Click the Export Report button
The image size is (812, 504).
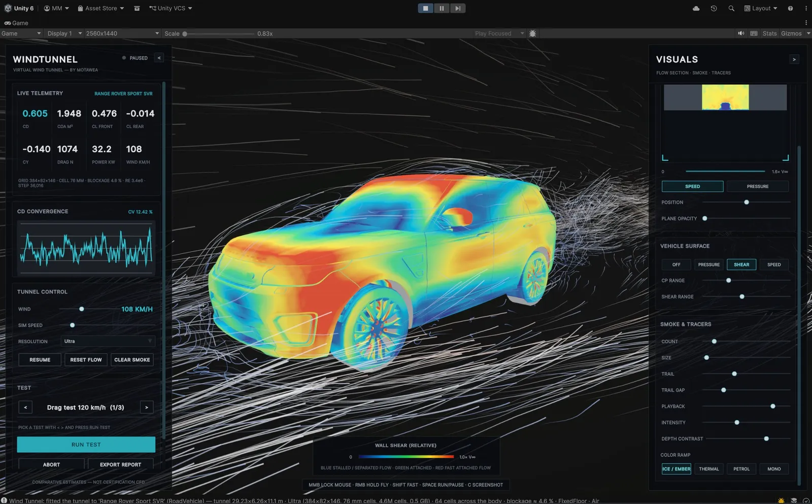(120, 464)
